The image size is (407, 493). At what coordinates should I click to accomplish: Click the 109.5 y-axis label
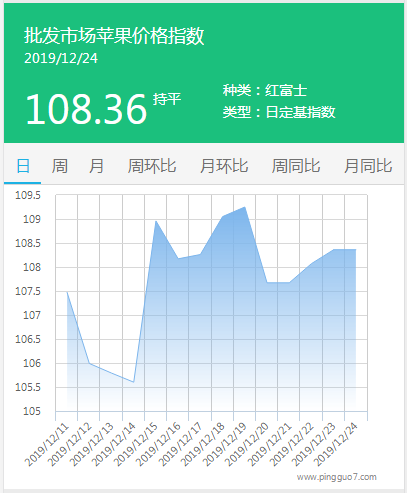pos(28,195)
